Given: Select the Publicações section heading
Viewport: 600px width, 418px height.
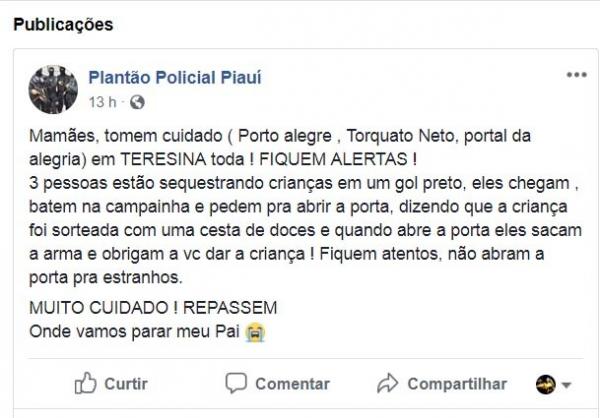Looking at the screenshot, I should coord(63,24).
